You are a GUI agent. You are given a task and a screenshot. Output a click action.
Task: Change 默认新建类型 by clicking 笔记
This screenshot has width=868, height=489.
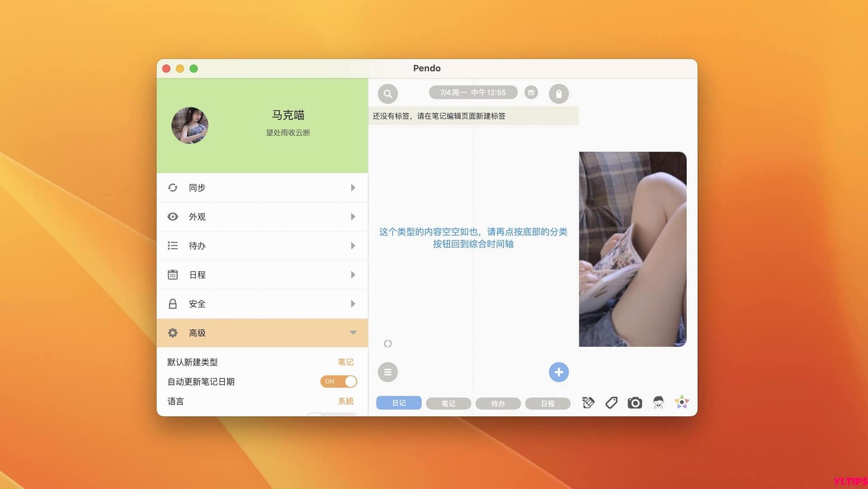346,362
